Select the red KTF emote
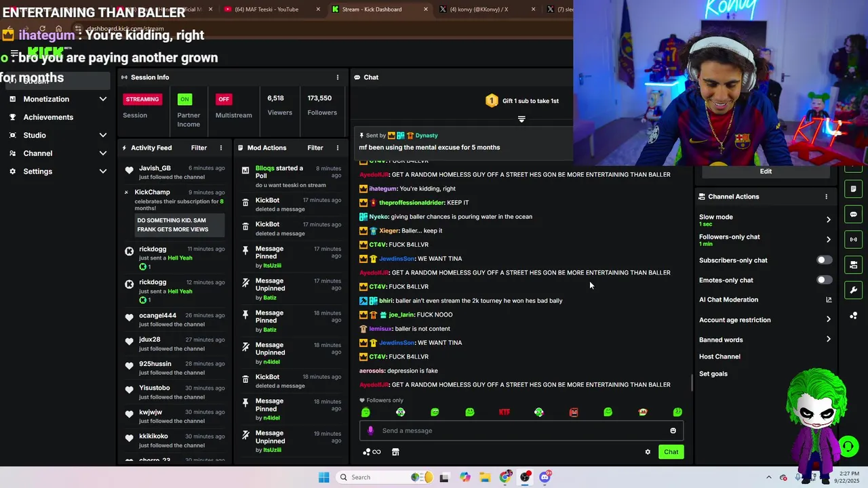This screenshot has height=488, width=868. tap(504, 412)
